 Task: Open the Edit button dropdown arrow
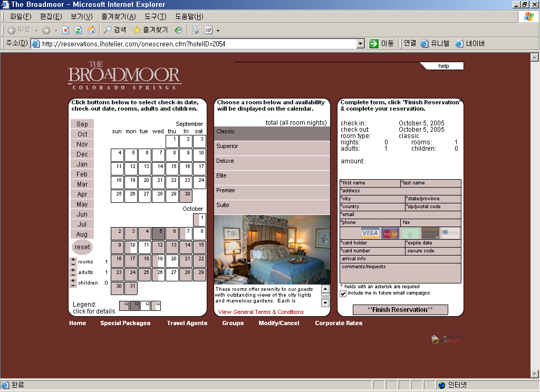pos(218,31)
